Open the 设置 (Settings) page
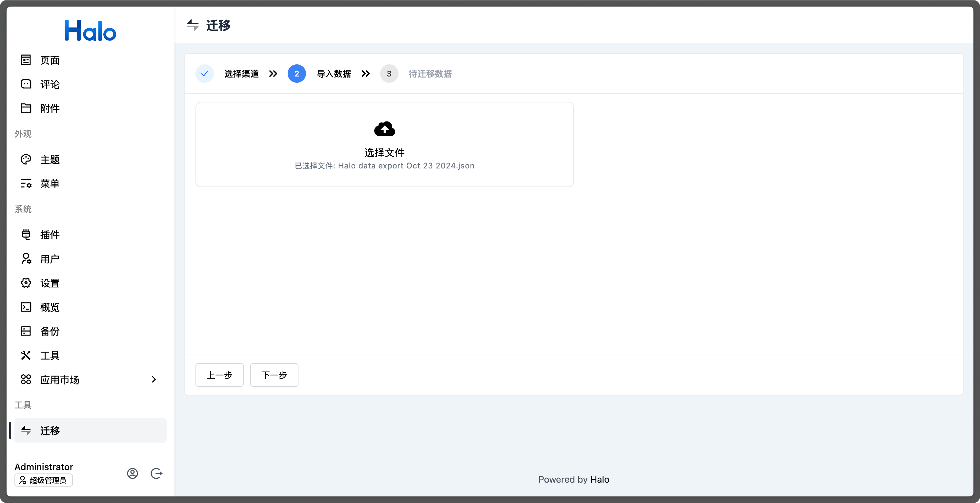 [x=50, y=283]
